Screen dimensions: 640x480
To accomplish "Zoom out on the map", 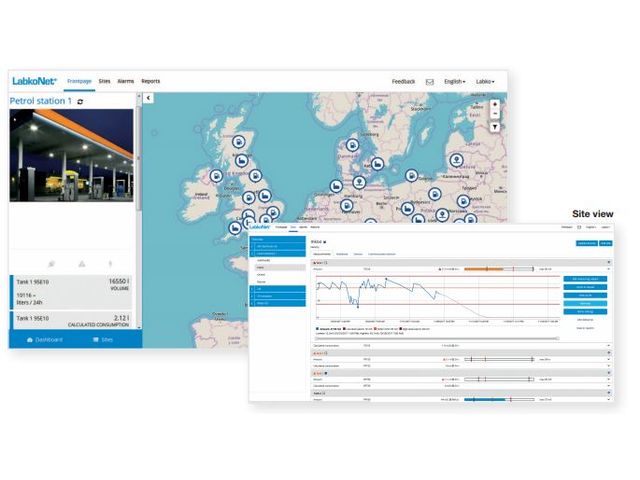I will click(494, 113).
